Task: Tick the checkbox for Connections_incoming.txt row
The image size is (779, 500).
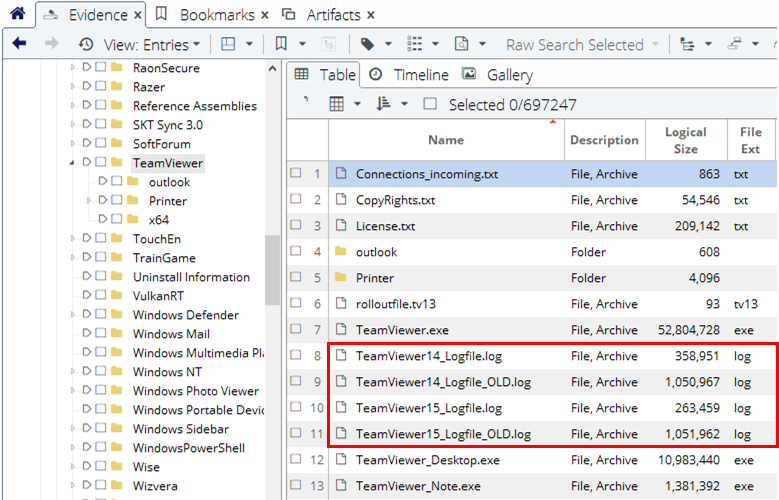Action: click(x=296, y=173)
